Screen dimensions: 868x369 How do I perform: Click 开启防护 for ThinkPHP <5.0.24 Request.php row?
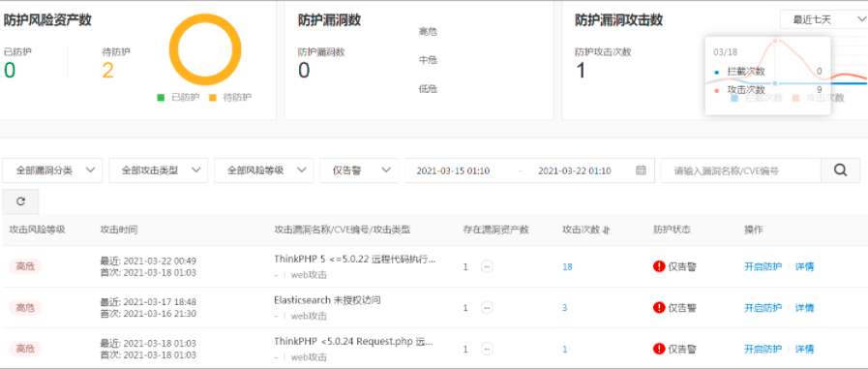tap(763, 349)
